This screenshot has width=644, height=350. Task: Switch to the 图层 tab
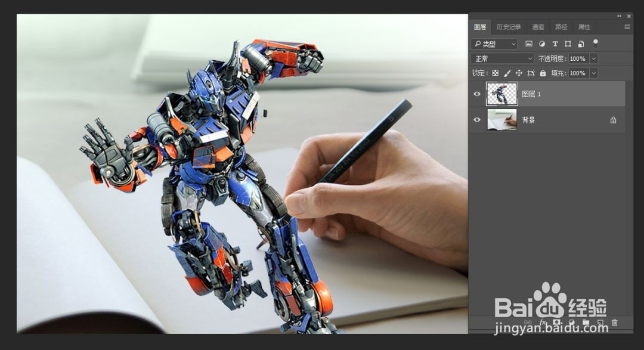point(479,27)
